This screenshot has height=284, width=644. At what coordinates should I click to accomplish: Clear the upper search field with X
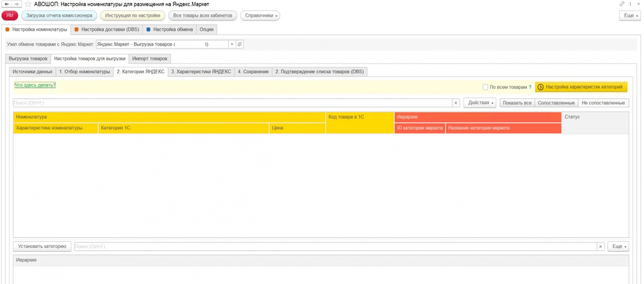pyautogui.click(x=456, y=103)
